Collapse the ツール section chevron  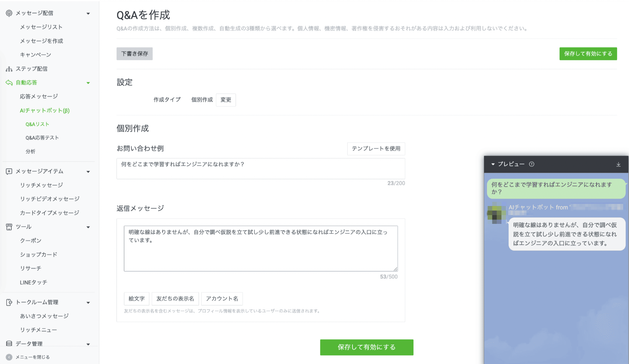[88, 227]
